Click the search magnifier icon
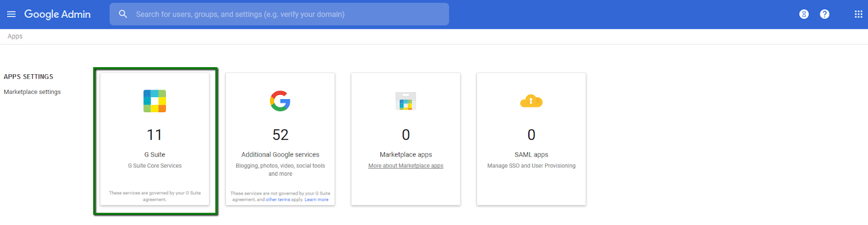868x225 pixels. 123,14
